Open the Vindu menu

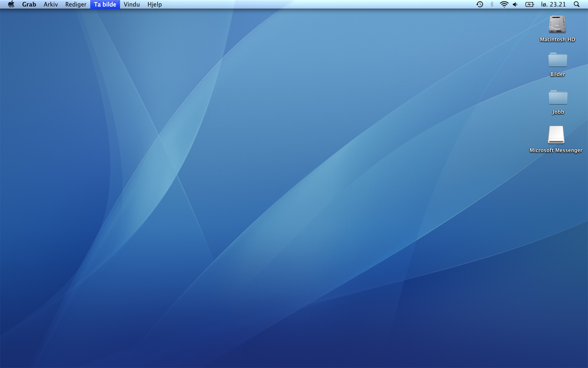[x=131, y=4]
